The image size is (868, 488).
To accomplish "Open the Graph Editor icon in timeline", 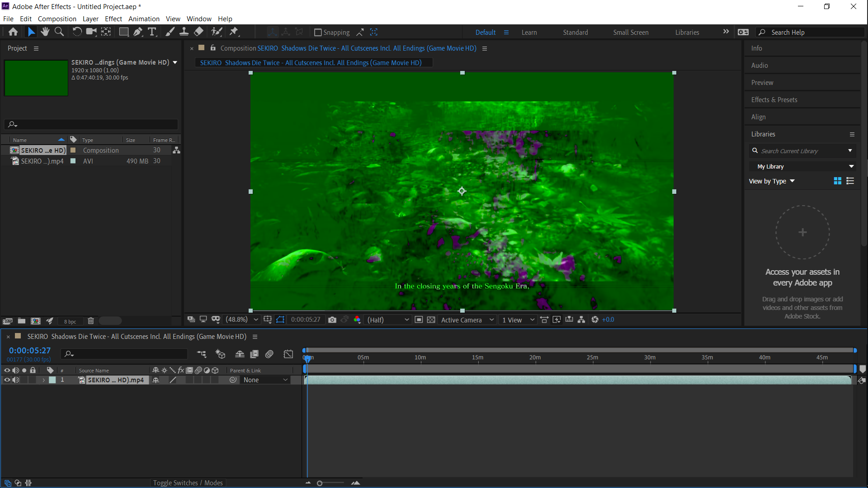I will coord(288,354).
